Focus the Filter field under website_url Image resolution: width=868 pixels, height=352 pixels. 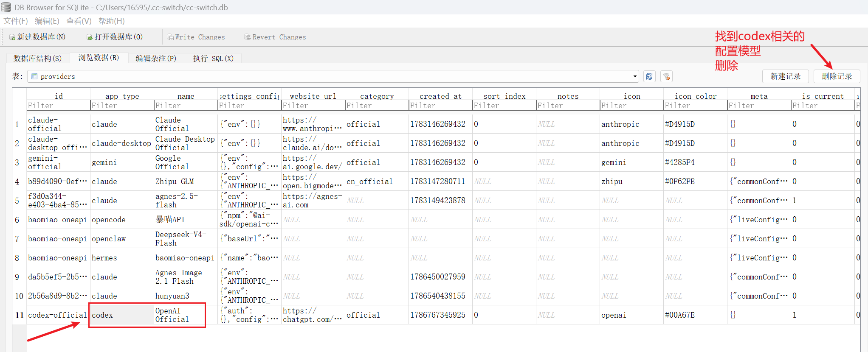click(313, 106)
